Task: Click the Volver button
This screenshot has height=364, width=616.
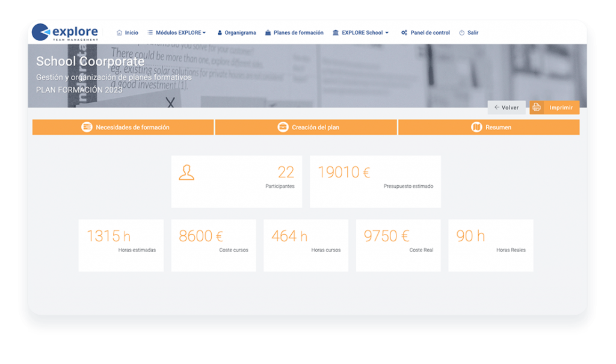Action: pos(507,107)
